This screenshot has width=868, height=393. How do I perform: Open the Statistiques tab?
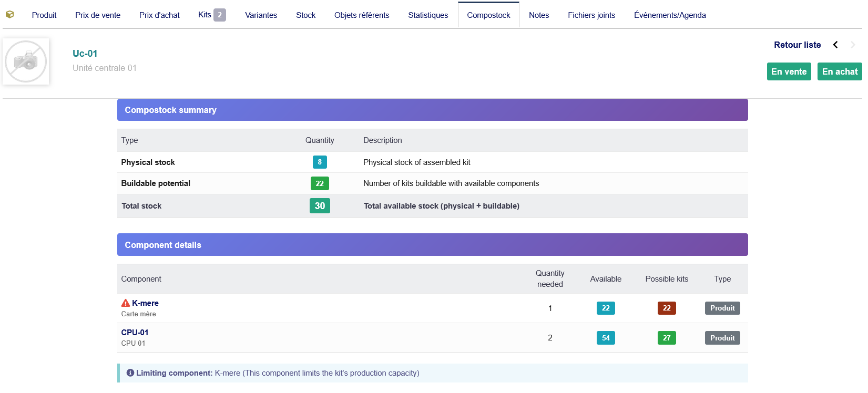tap(428, 15)
